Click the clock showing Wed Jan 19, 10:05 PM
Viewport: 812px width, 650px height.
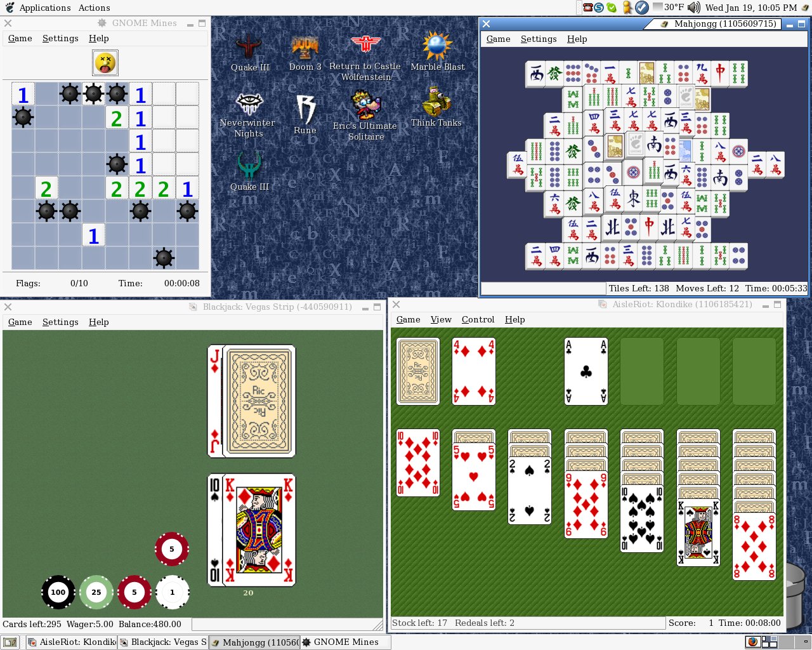tap(751, 8)
